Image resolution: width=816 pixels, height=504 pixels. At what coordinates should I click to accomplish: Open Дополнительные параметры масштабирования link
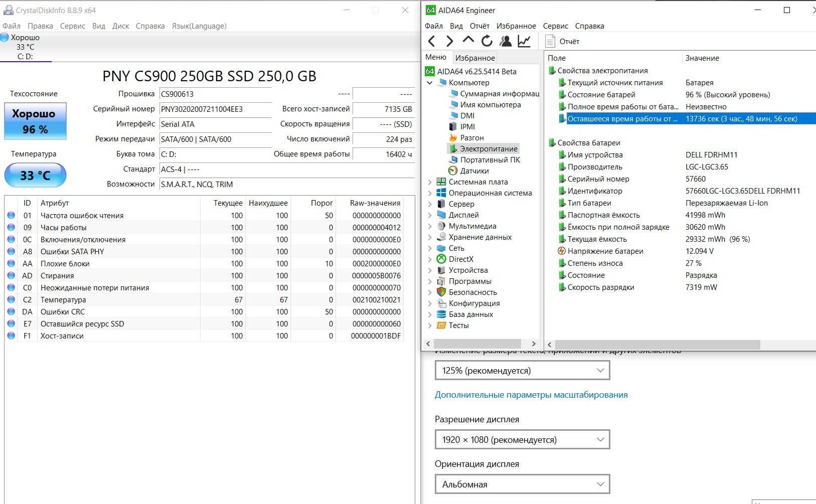[531, 395]
